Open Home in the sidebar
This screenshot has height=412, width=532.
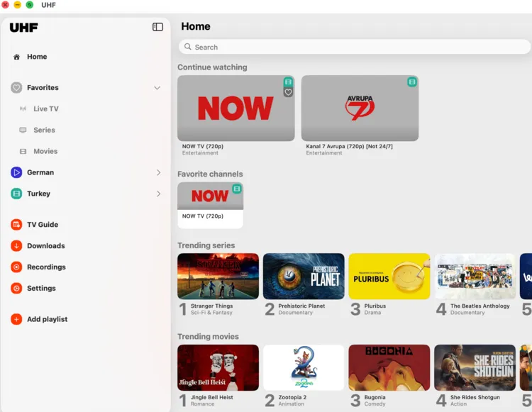(37, 57)
